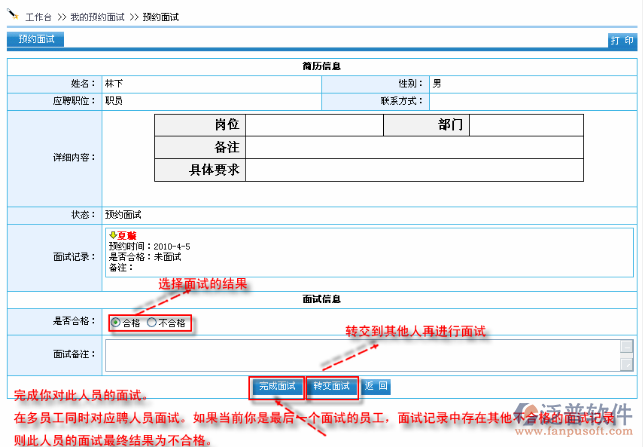Click the 面试信息 section header
Image resolution: width=643 pixels, height=447 pixels.
coord(322,299)
